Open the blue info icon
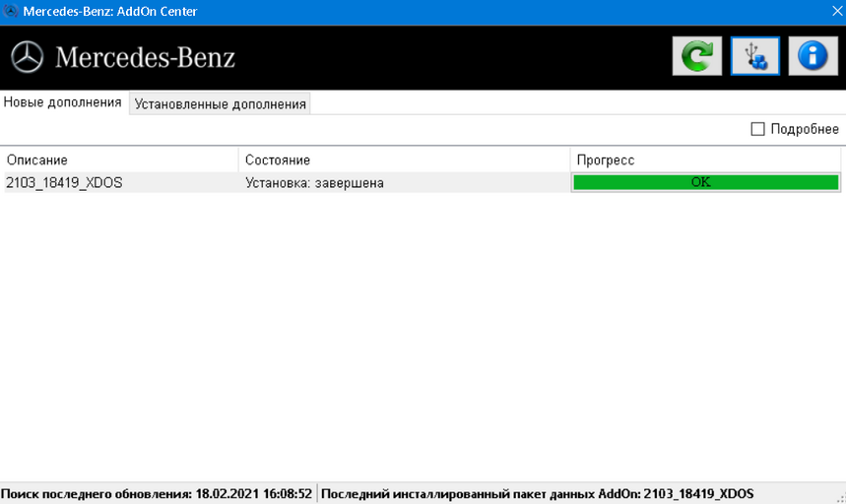Screen dimensions: 846x504 click(813, 56)
